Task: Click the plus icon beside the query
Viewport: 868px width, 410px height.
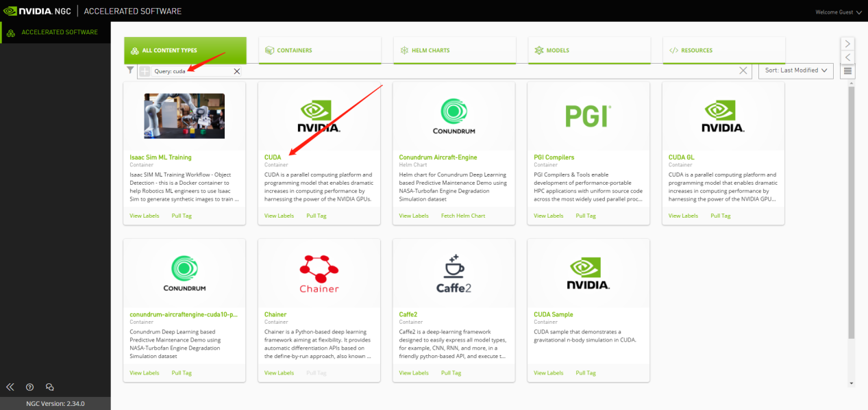Action: point(145,71)
